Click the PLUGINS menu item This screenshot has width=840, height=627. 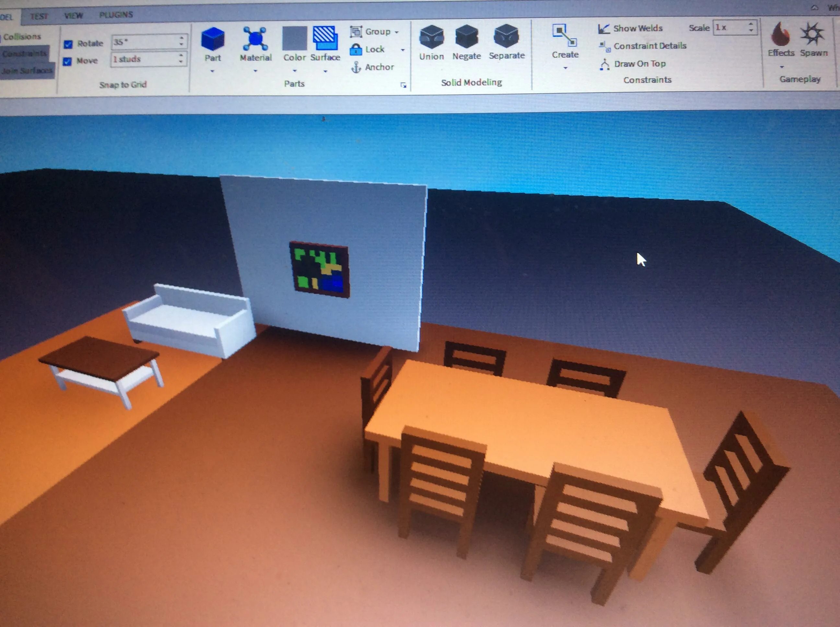click(117, 15)
